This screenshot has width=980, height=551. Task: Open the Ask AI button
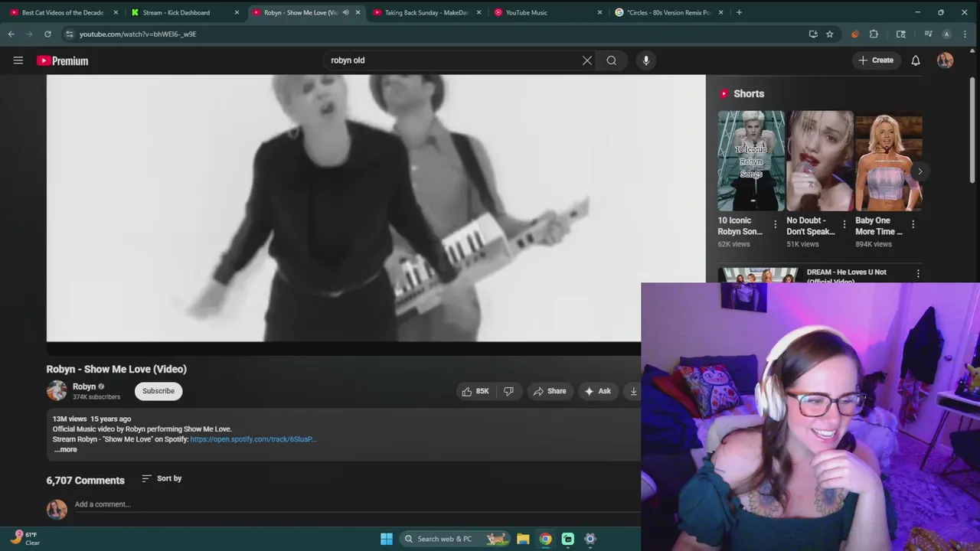598,391
